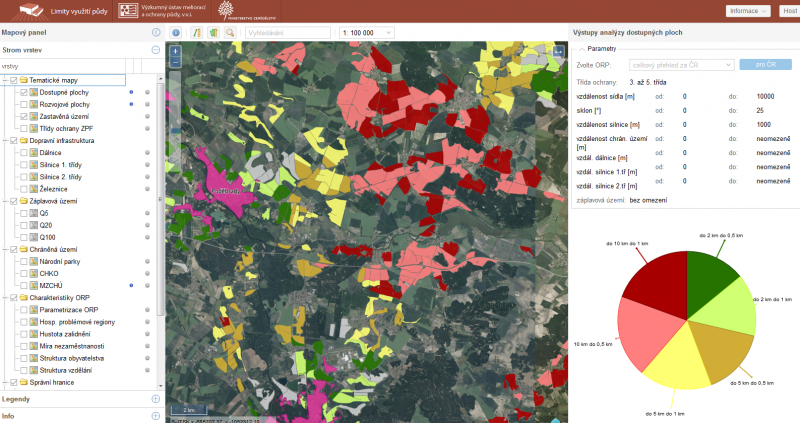Click the Limity využití půdy title link
This screenshot has height=423, width=800.
79,11
